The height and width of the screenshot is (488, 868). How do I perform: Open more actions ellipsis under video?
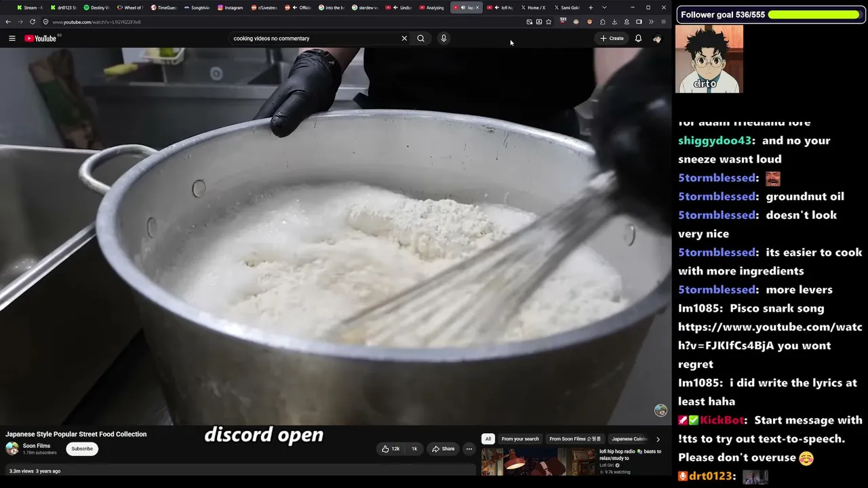click(469, 449)
